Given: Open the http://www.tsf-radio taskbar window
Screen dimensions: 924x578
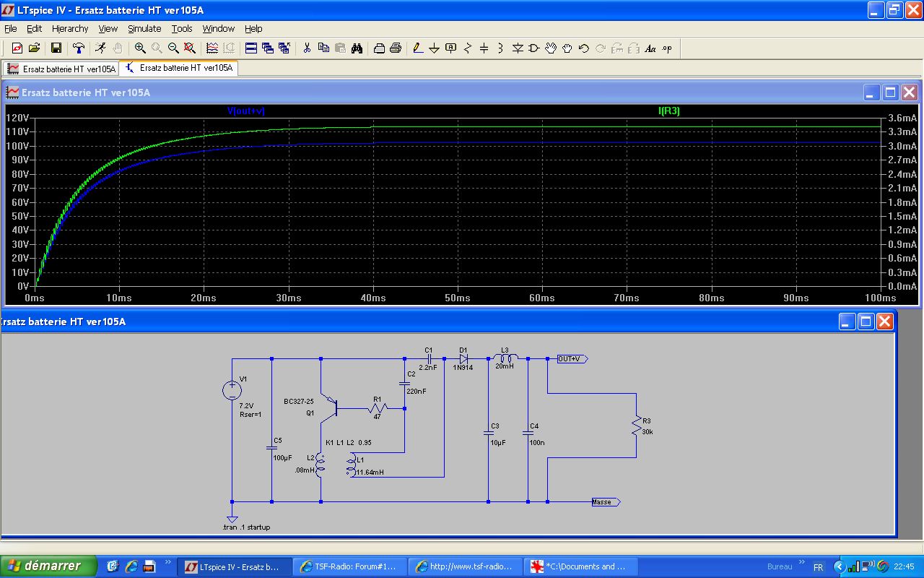Looking at the screenshot, I should coord(466,566).
